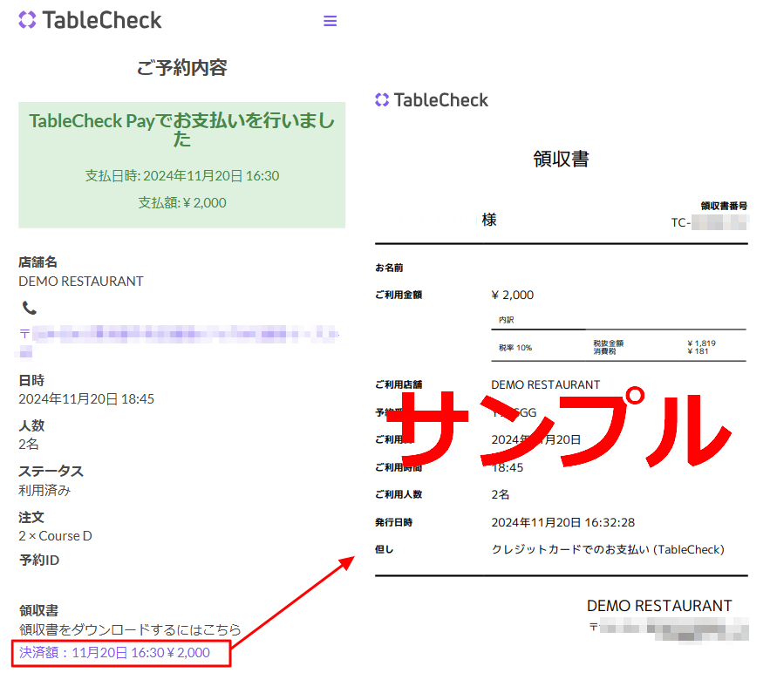Screen dimensions: 770x700
Task: Click the 領収書番号 label
Action: click(724, 206)
